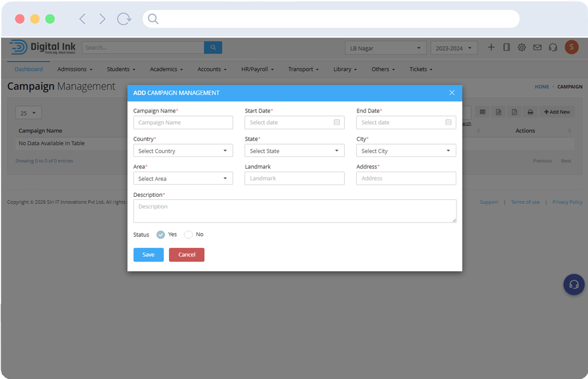Open the Start Date calendar icon
This screenshot has height=379, width=588.
tap(336, 122)
